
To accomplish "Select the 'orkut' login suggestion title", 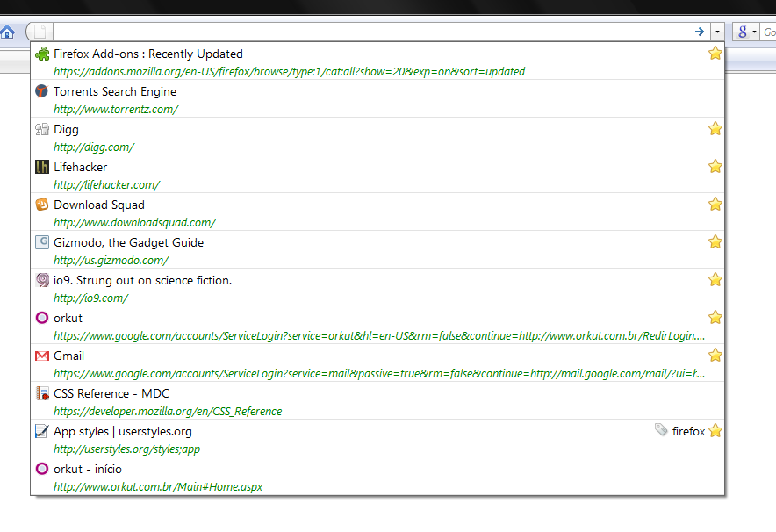I will click(68, 318).
